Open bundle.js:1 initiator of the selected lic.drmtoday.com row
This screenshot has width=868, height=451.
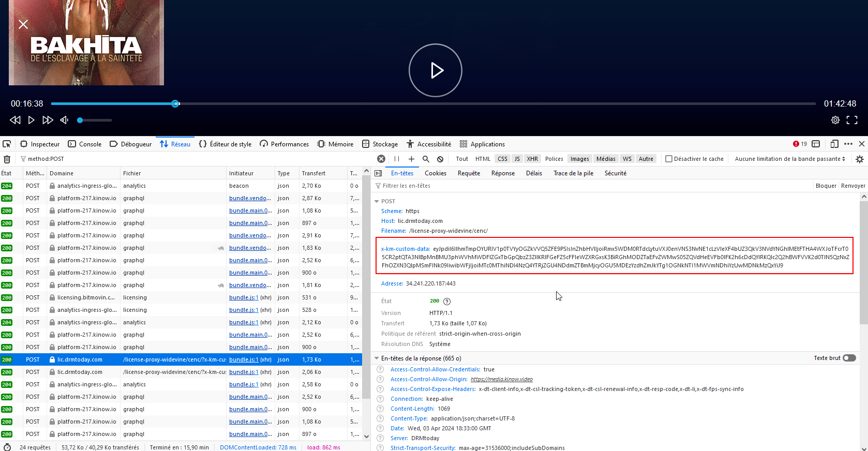click(244, 360)
